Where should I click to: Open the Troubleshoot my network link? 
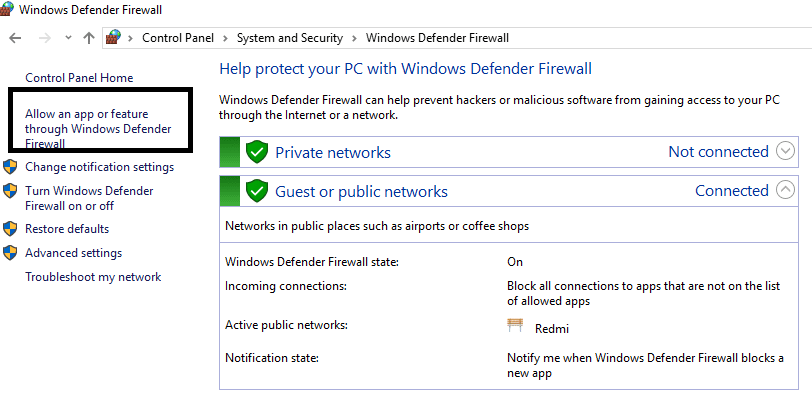tap(93, 277)
